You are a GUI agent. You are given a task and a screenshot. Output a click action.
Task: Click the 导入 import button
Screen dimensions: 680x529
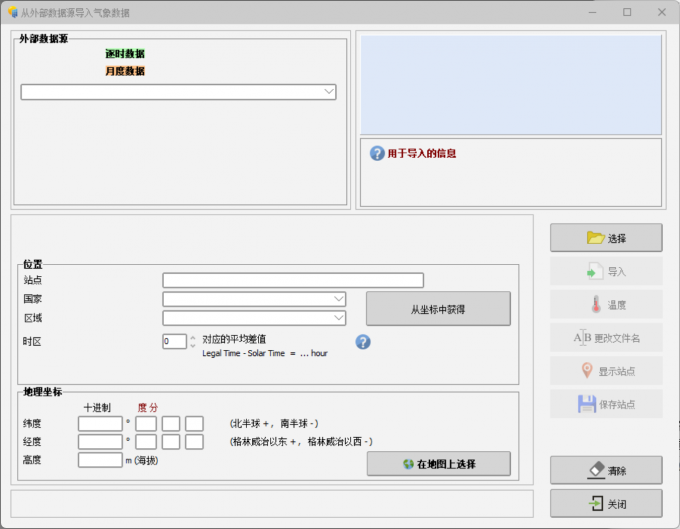point(606,271)
